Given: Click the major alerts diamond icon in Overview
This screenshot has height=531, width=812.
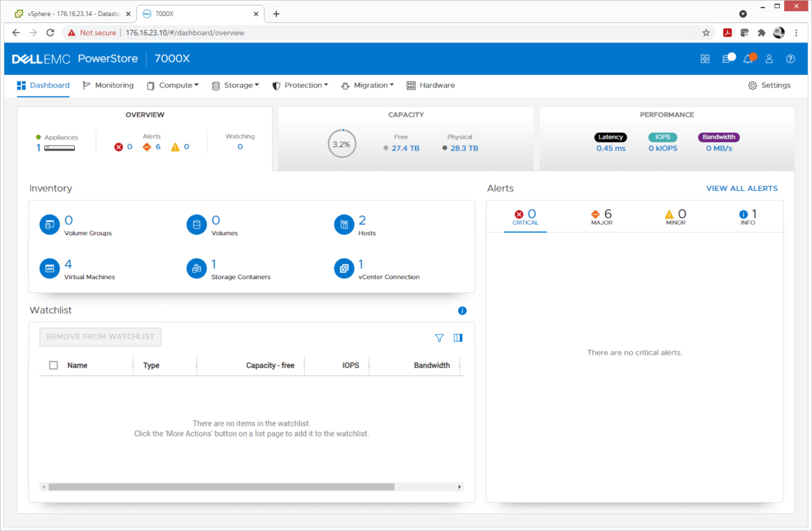Looking at the screenshot, I should [x=147, y=147].
